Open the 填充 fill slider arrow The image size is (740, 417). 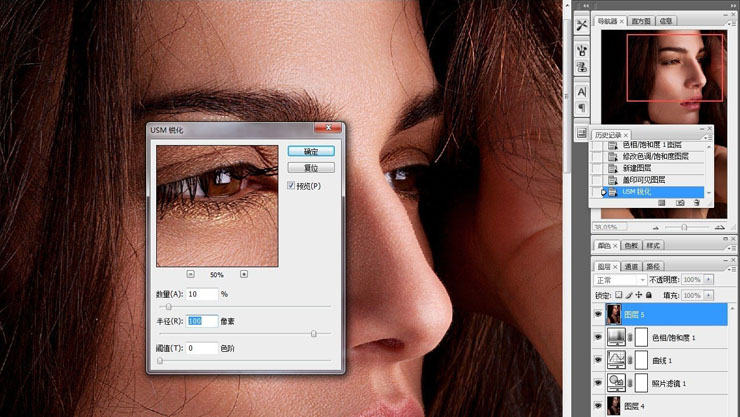pyautogui.click(x=708, y=295)
